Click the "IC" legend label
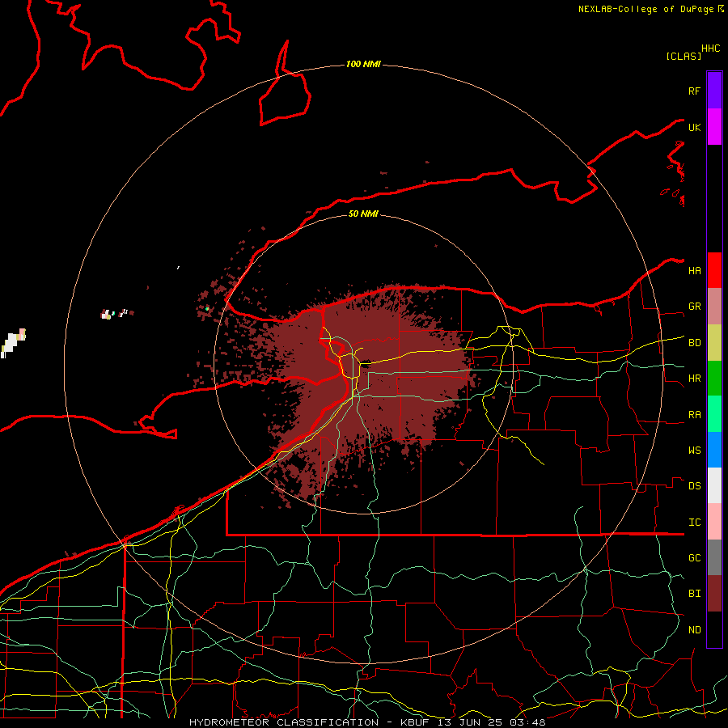Screen dimensions: 728x728 point(694,523)
